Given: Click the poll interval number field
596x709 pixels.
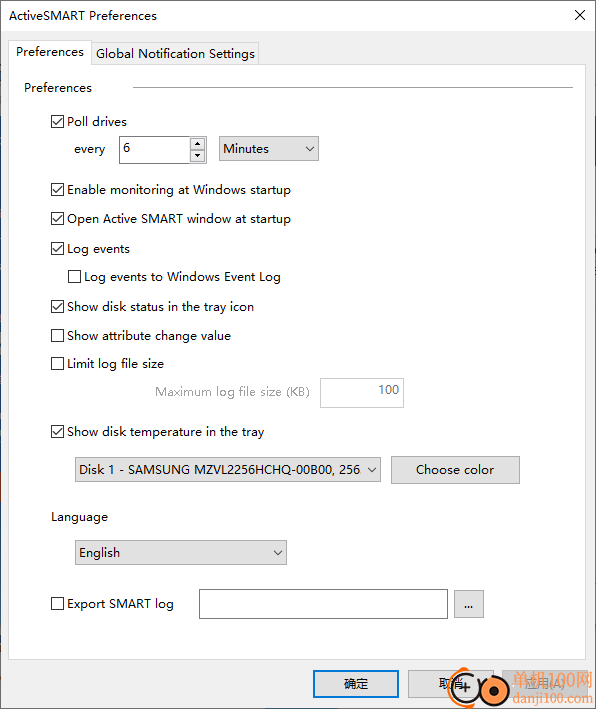Looking at the screenshot, I should [154, 150].
